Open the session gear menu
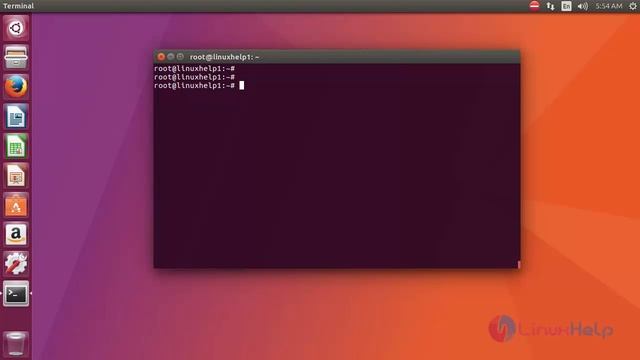640x360 pixels. tap(633, 6)
